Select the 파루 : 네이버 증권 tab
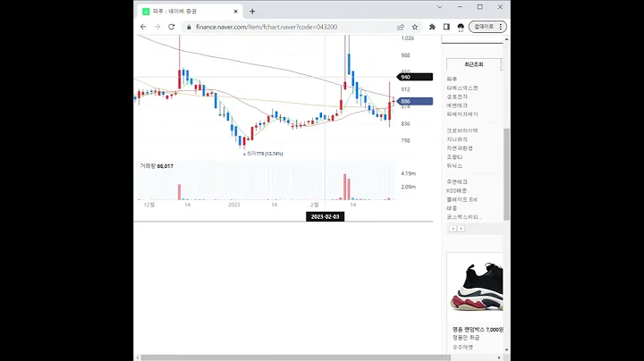 [x=190, y=12]
